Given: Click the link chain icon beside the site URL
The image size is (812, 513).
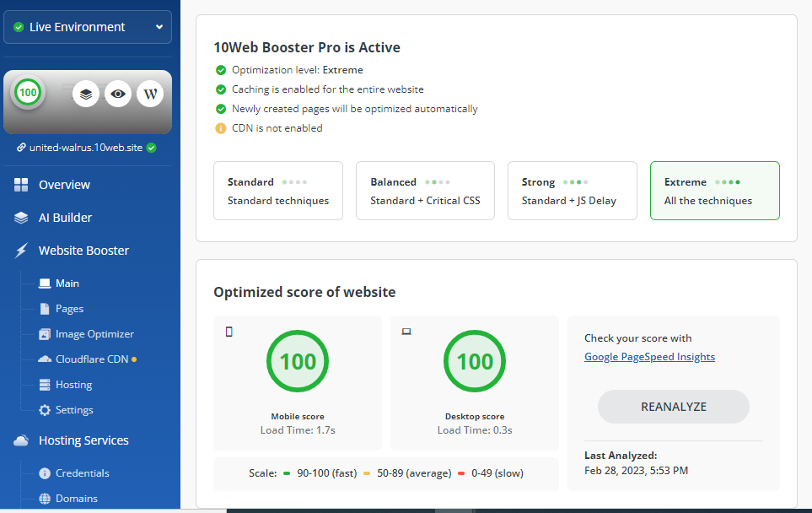Looking at the screenshot, I should [x=21, y=148].
